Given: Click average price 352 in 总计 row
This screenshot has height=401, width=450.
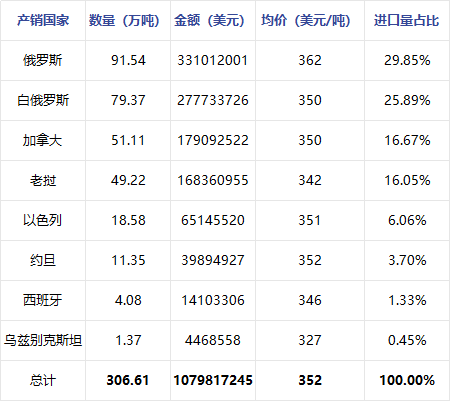Looking at the screenshot, I should coord(310,380).
